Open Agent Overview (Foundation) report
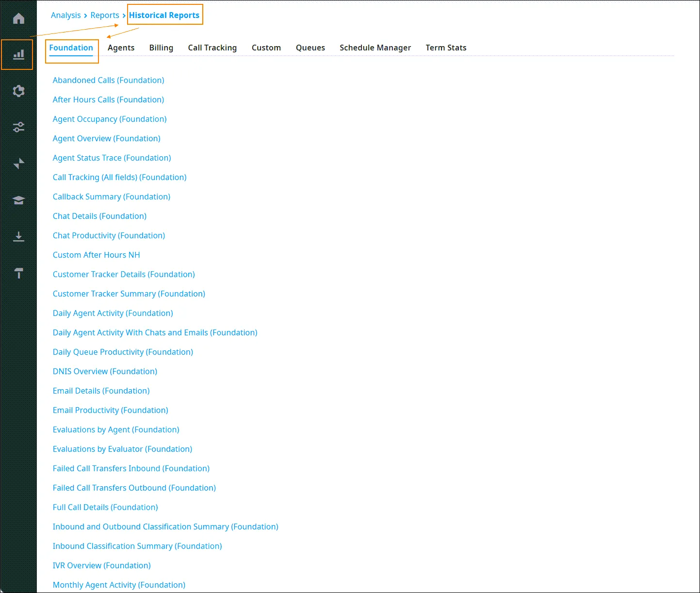The height and width of the screenshot is (593, 700). (x=106, y=138)
